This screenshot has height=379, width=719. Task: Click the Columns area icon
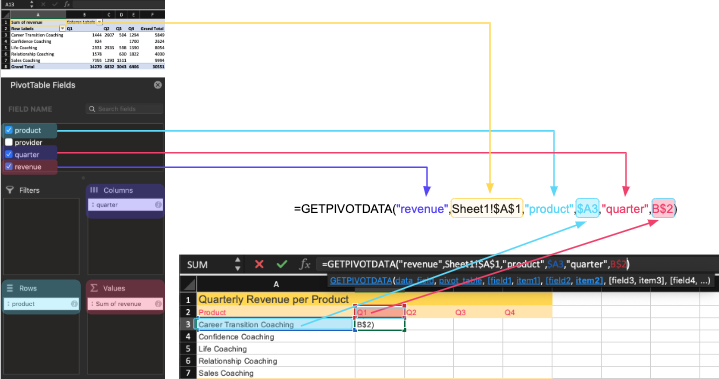click(x=94, y=190)
